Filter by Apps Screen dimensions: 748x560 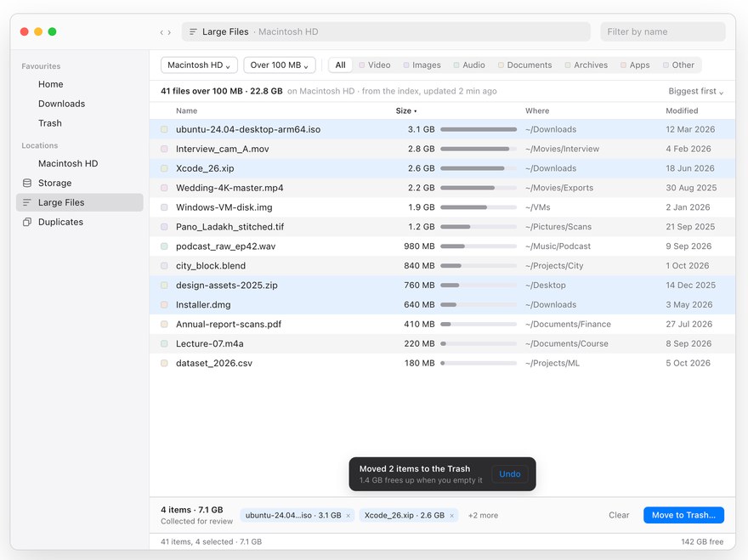click(635, 65)
